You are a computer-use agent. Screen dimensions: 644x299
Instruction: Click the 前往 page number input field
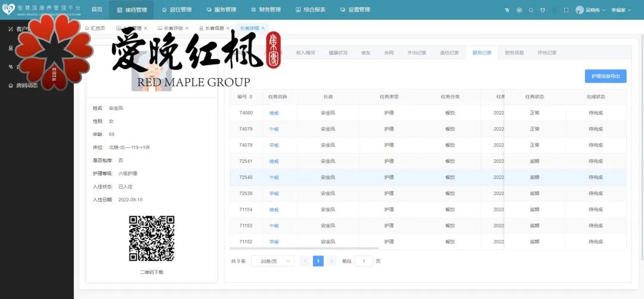[x=364, y=261]
